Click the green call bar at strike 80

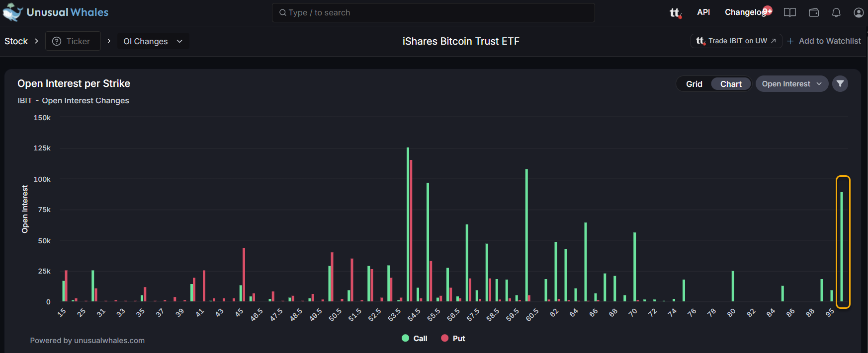(733, 286)
